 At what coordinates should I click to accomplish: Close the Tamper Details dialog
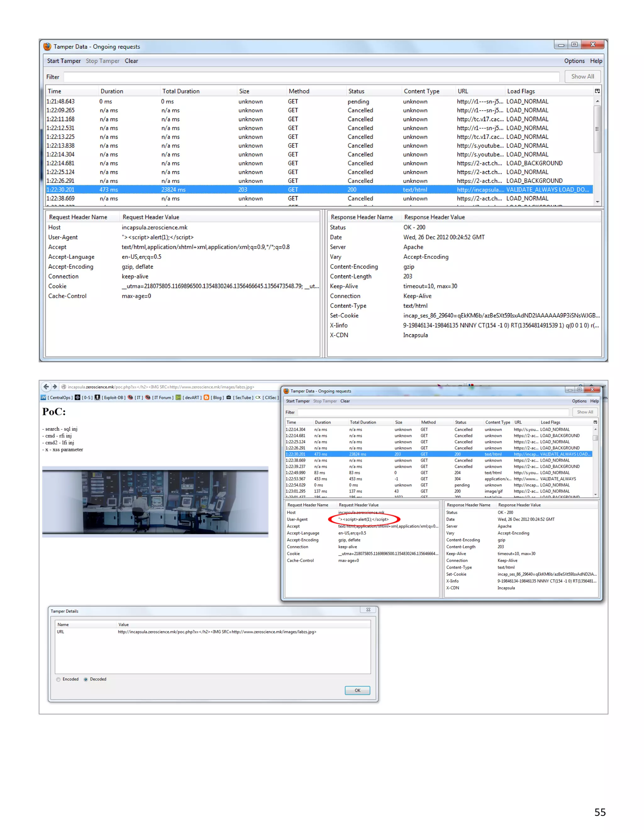point(368,610)
